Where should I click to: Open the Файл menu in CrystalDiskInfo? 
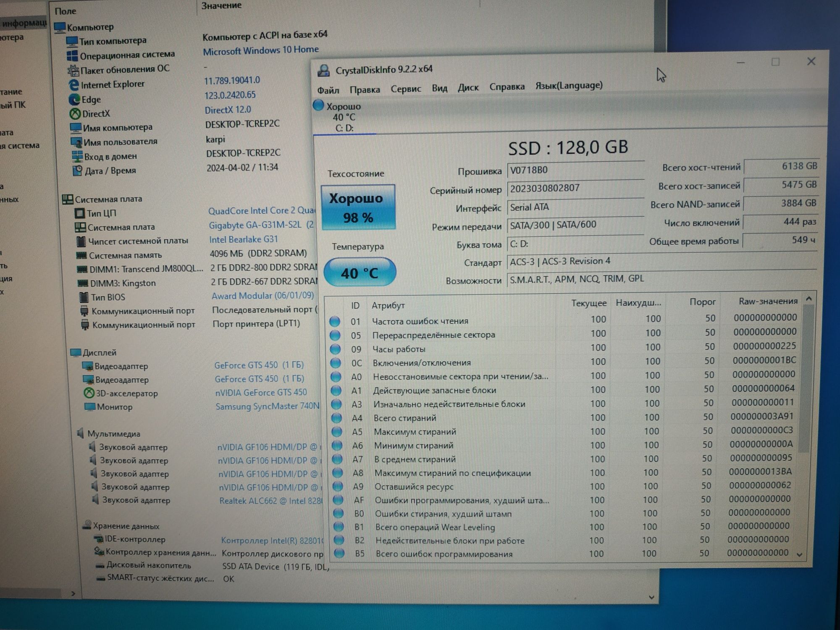point(328,90)
